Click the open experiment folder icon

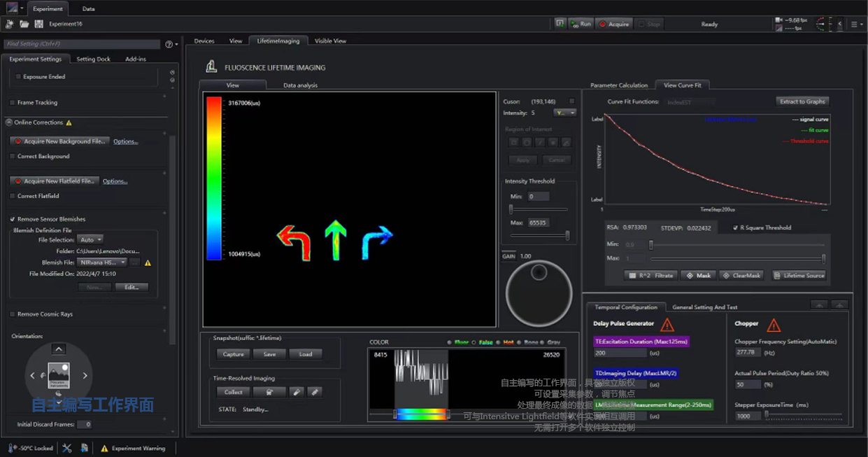point(24,24)
